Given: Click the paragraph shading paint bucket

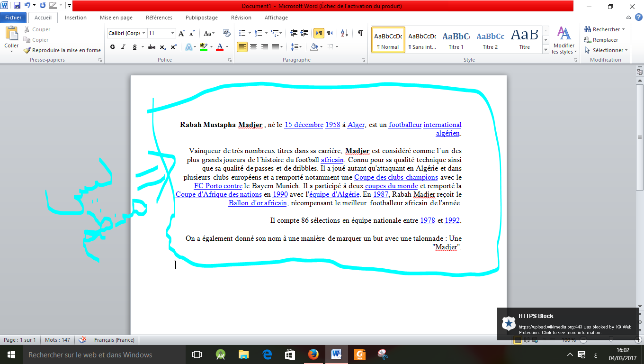Looking at the screenshot, I should 313,47.
